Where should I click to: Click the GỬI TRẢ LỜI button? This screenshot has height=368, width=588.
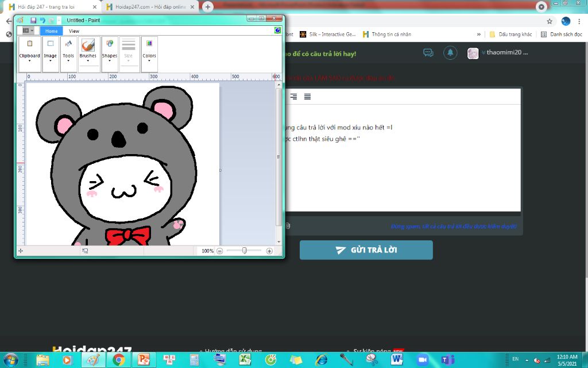coord(366,250)
